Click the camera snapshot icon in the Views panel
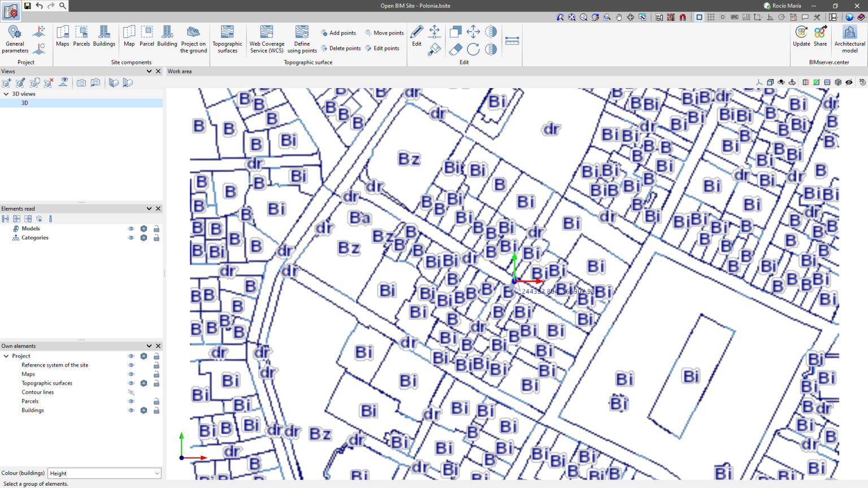 (81, 82)
